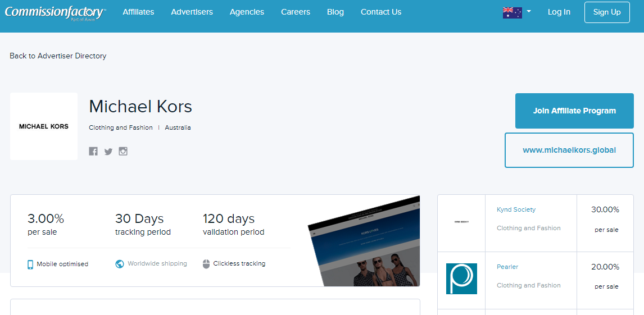
Task: Open the Pearler advertiser link
Action: (507, 267)
